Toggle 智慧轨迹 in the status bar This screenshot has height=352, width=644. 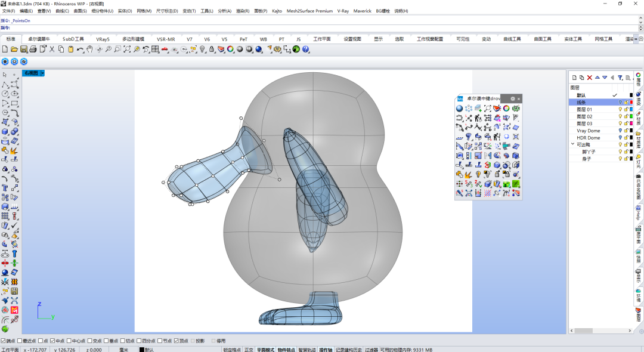[307, 350]
